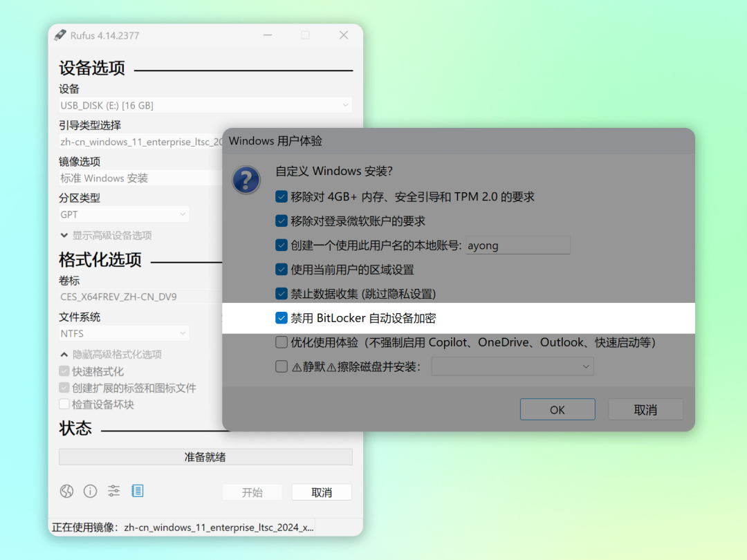Expand show advanced device options
Screen dimensions: 747x560
tap(107, 235)
